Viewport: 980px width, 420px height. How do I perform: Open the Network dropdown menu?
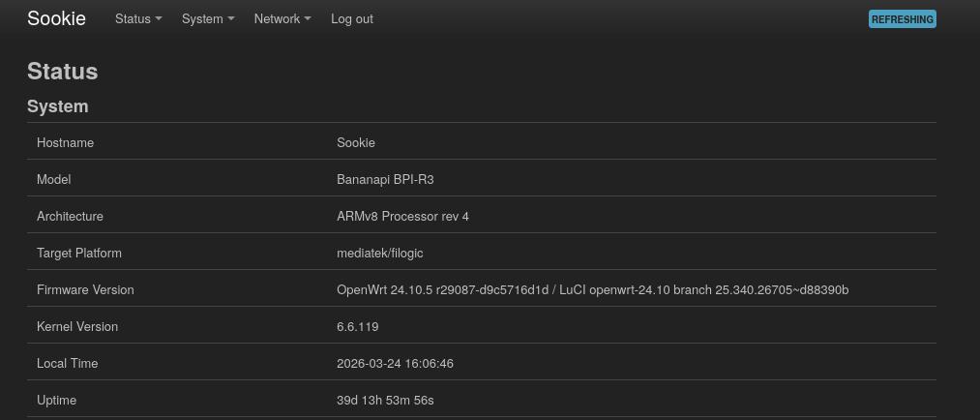[x=282, y=18]
